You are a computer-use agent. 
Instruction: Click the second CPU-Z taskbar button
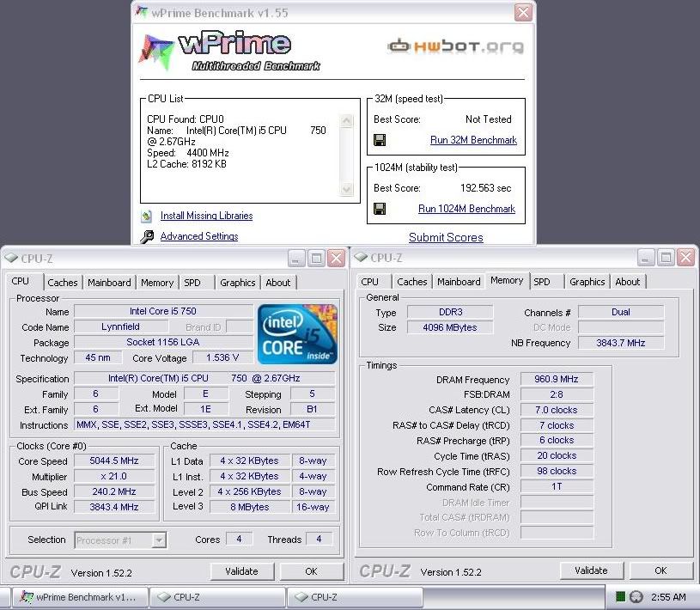coord(355,597)
